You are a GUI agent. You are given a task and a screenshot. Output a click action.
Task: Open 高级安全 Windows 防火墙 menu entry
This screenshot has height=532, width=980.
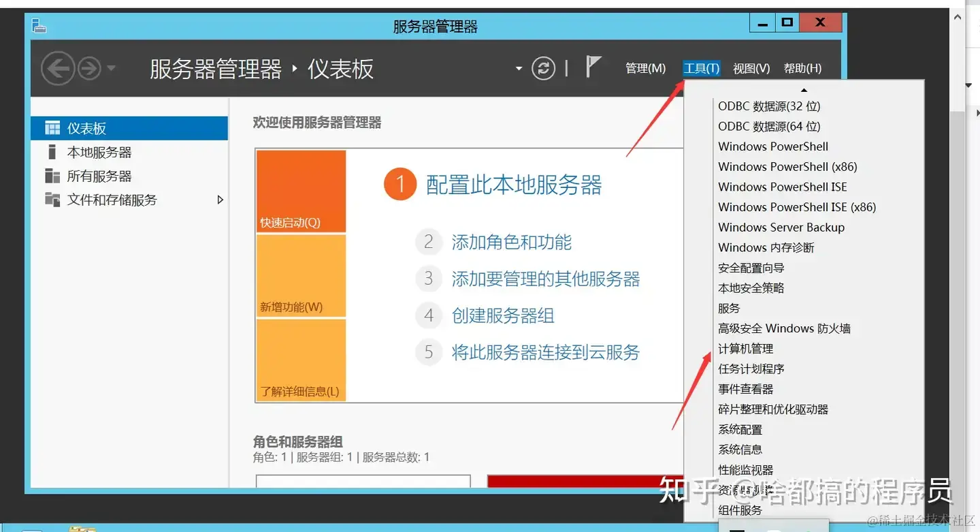pos(784,328)
